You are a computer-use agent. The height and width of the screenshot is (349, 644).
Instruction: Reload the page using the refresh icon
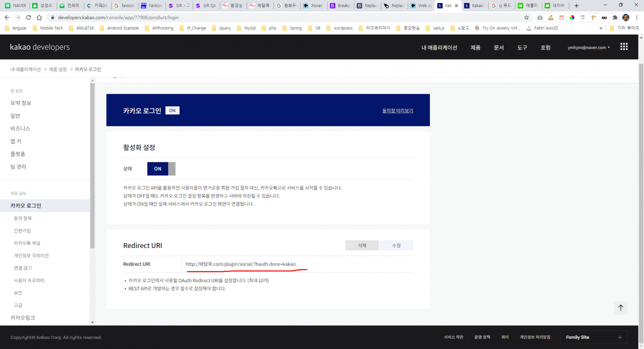pos(28,17)
